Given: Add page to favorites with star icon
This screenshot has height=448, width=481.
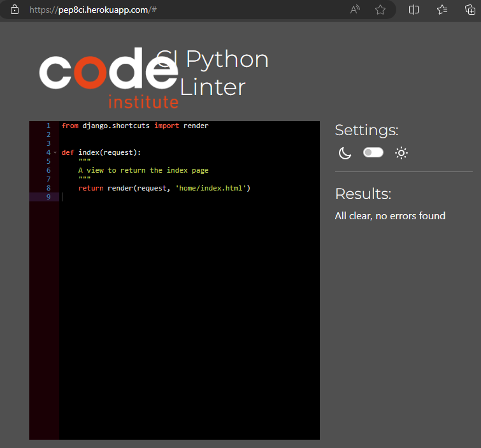Looking at the screenshot, I should coord(380,10).
